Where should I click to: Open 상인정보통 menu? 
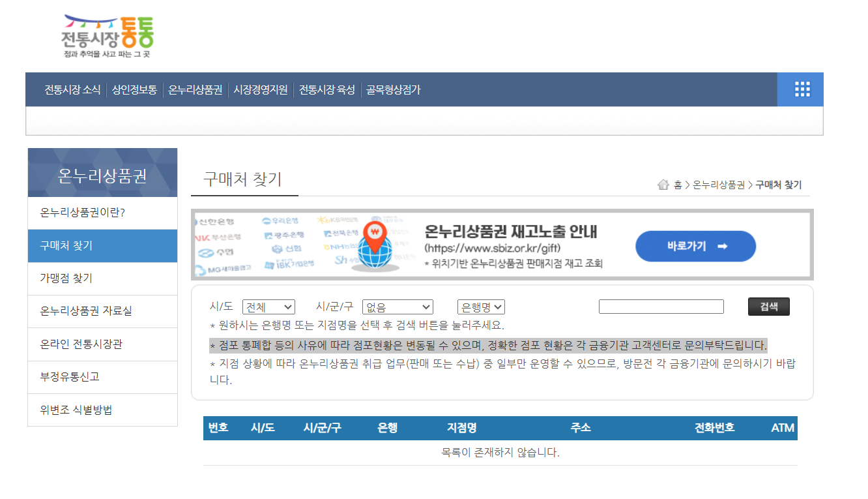coord(134,90)
